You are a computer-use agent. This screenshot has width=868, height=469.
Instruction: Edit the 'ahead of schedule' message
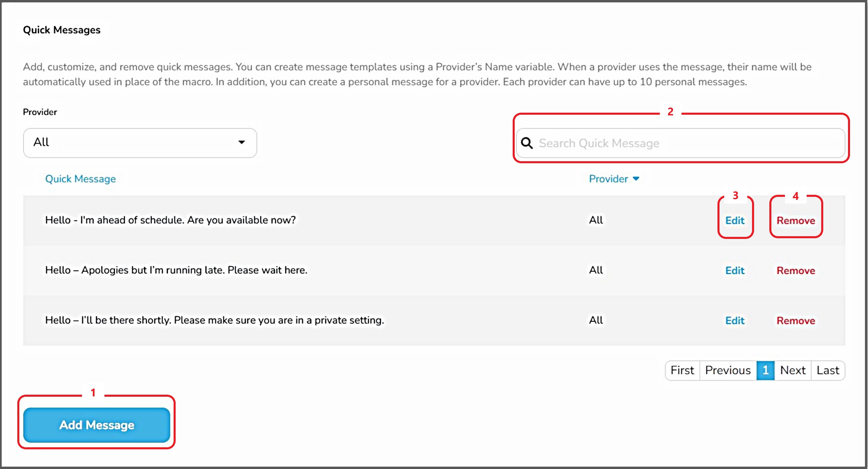[735, 221]
